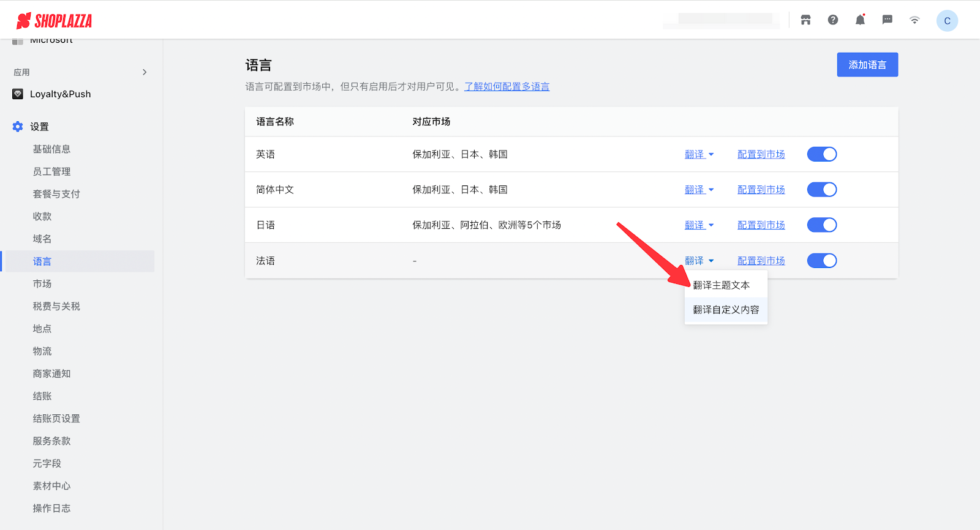Open the chat messages icon
This screenshot has height=530, width=980.
887,20
